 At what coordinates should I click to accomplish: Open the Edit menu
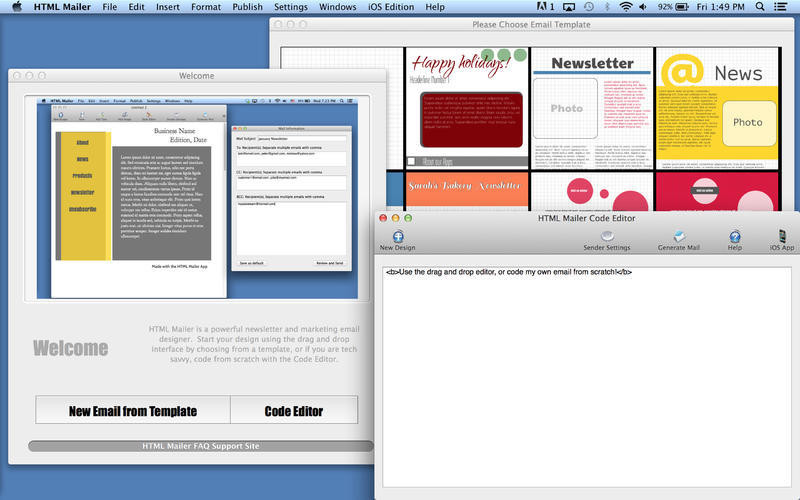136,7
